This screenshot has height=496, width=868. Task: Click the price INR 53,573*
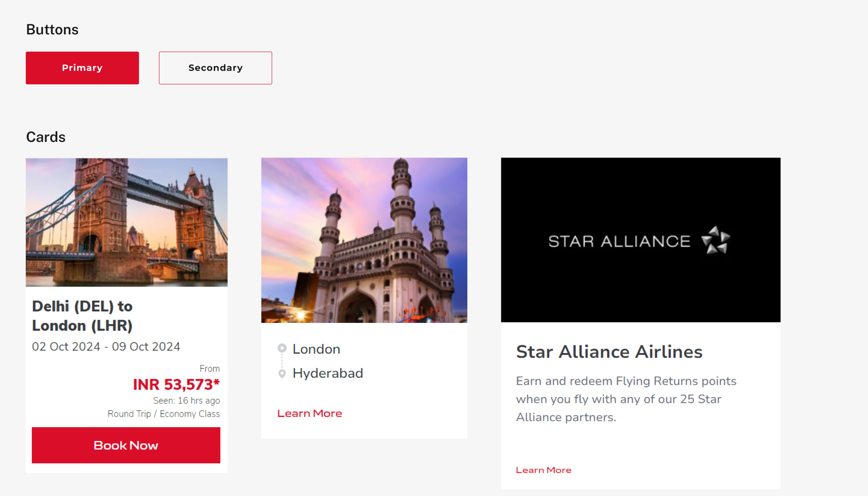click(x=176, y=385)
